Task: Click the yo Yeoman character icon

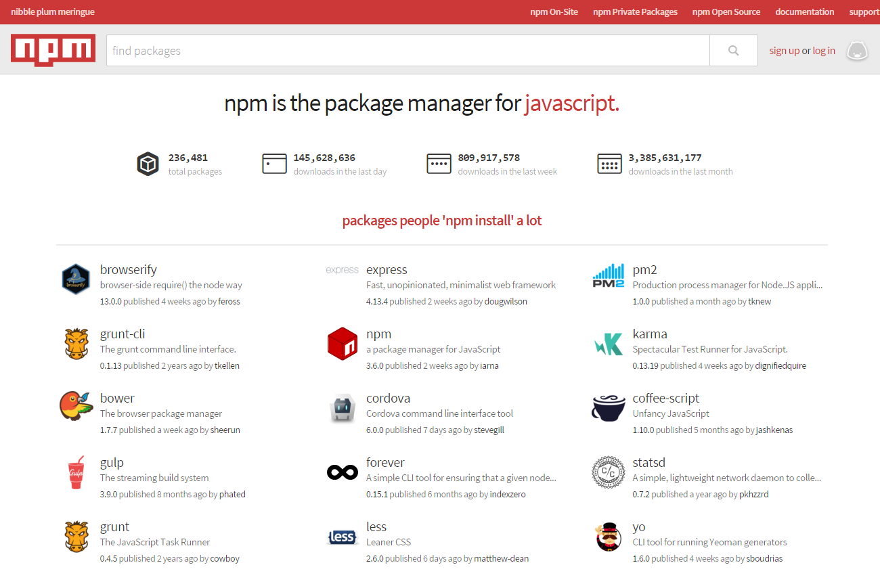Action: tap(608, 537)
